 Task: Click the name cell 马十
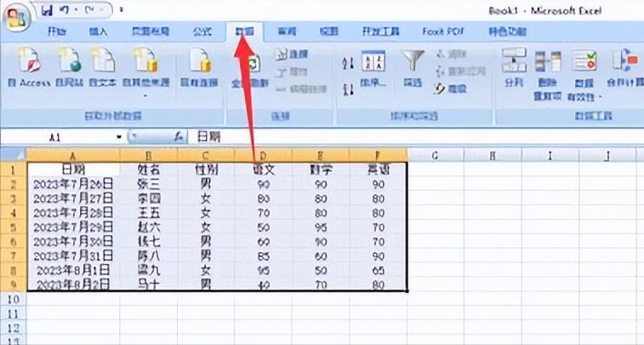click(x=148, y=285)
